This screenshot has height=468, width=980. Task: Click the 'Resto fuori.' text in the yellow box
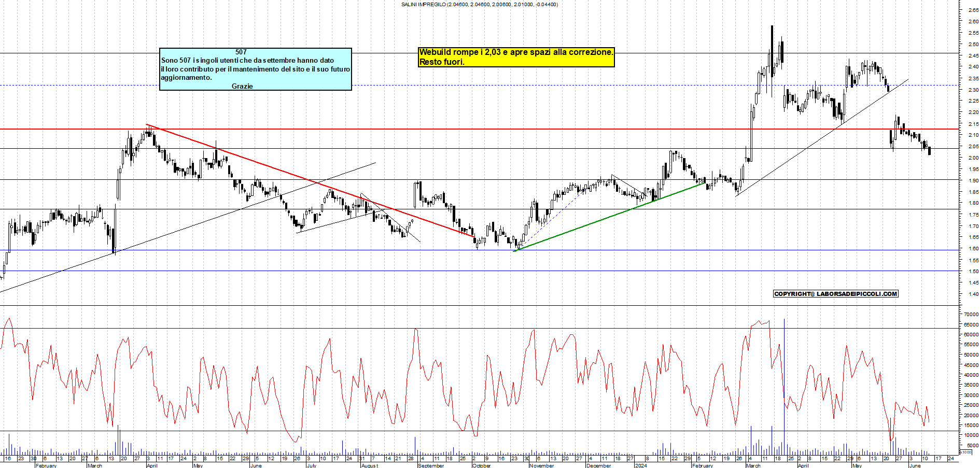pos(442,62)
